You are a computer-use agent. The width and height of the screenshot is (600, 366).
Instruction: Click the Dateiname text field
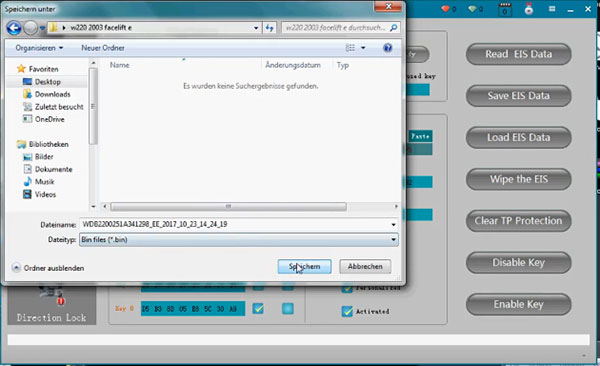[x=234, y=224]
